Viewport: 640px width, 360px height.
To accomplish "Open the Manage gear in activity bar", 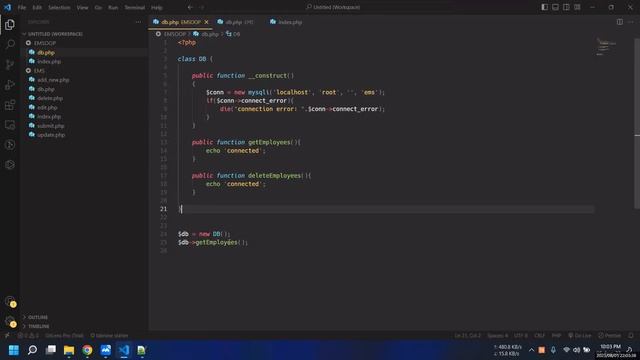I will 10,322.
